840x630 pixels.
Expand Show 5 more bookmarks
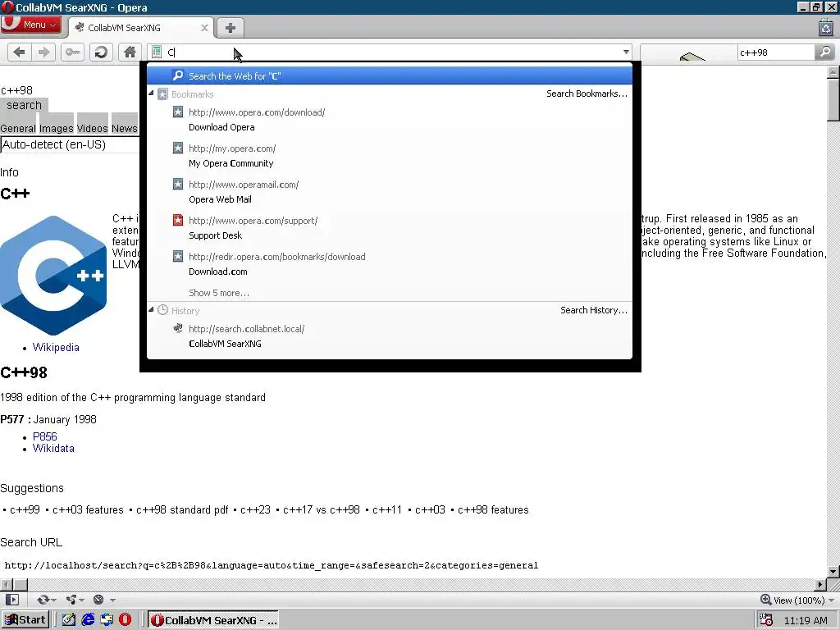(x=218, y=293)
